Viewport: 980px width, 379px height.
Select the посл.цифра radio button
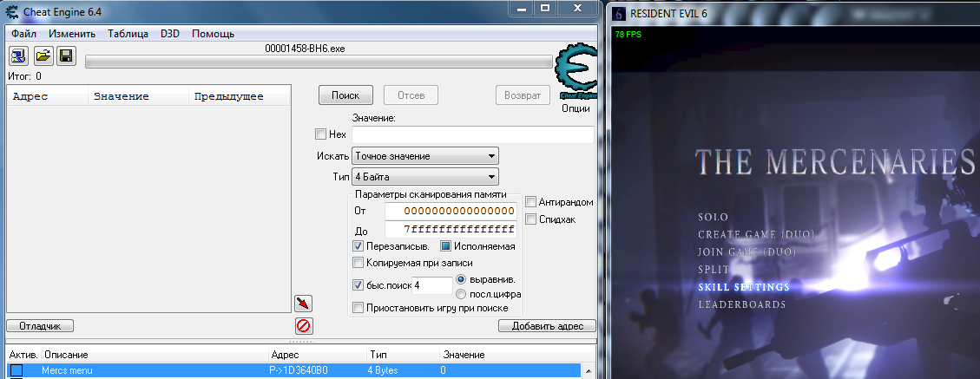coord(461,294)
